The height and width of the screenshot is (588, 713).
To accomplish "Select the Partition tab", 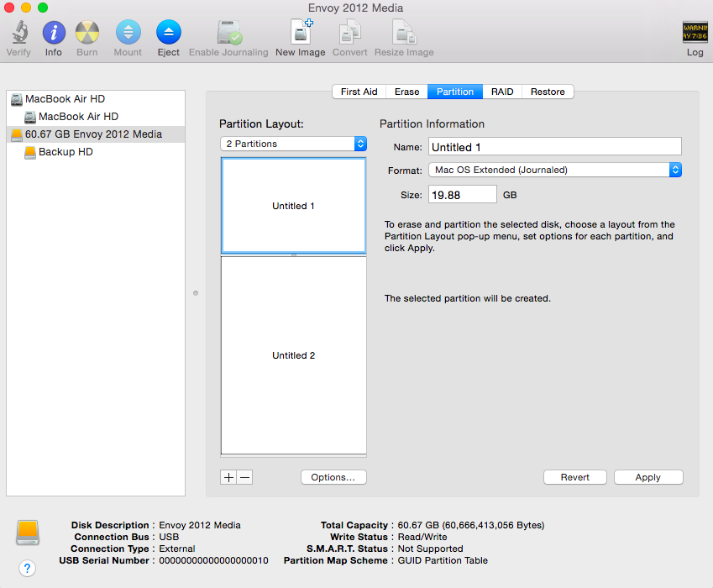I will coord(455,92).
